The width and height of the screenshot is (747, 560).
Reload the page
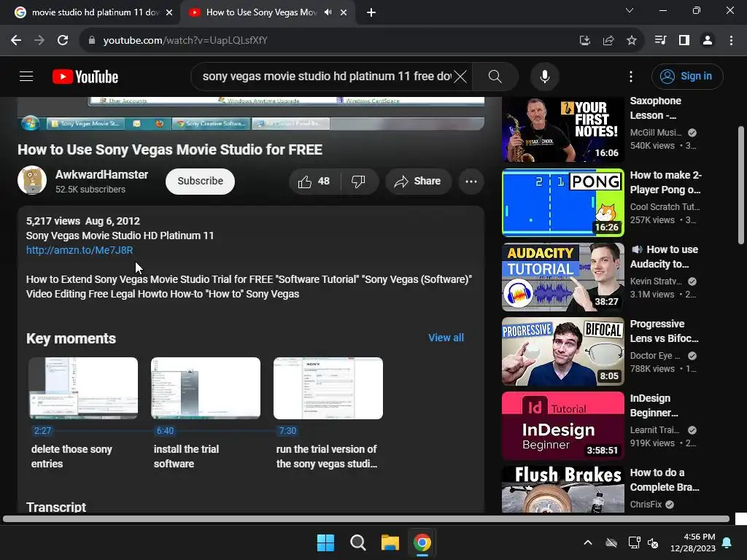click(x=63, y=41)
